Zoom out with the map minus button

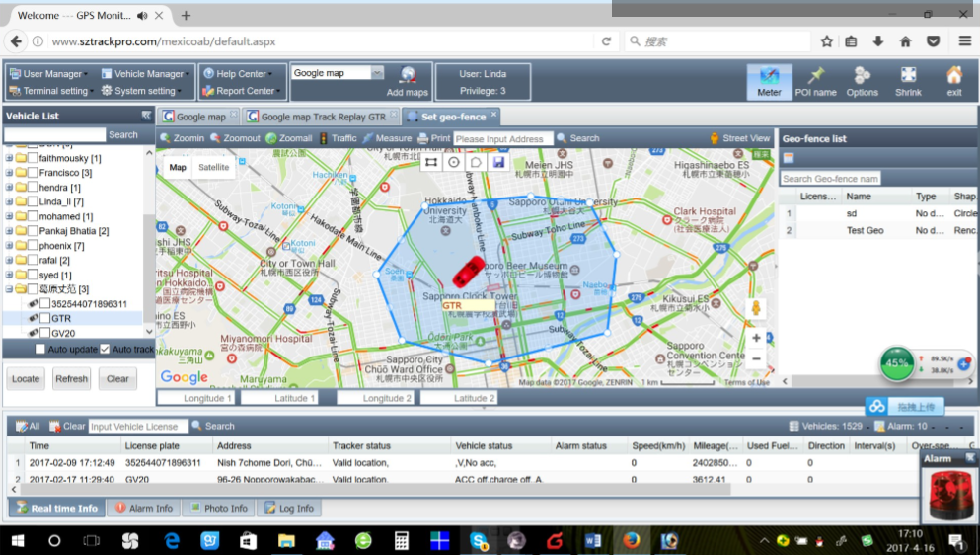click(x=756, y=359)
